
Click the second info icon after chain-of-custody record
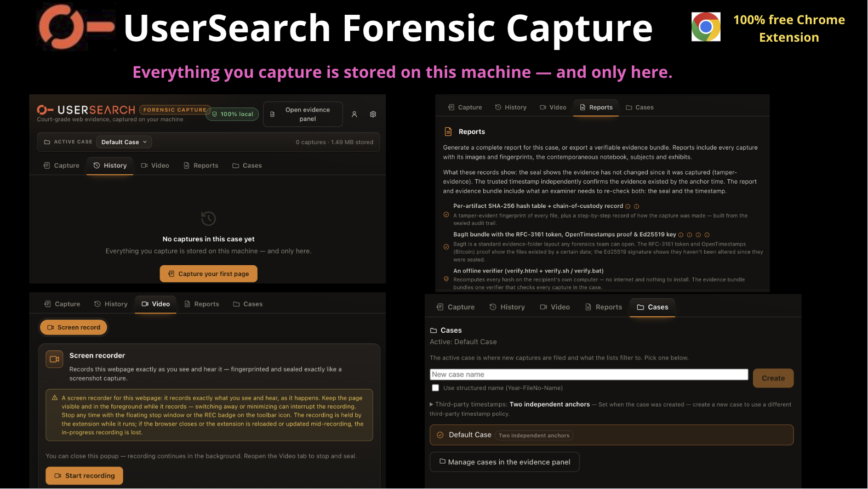point(637,207)
